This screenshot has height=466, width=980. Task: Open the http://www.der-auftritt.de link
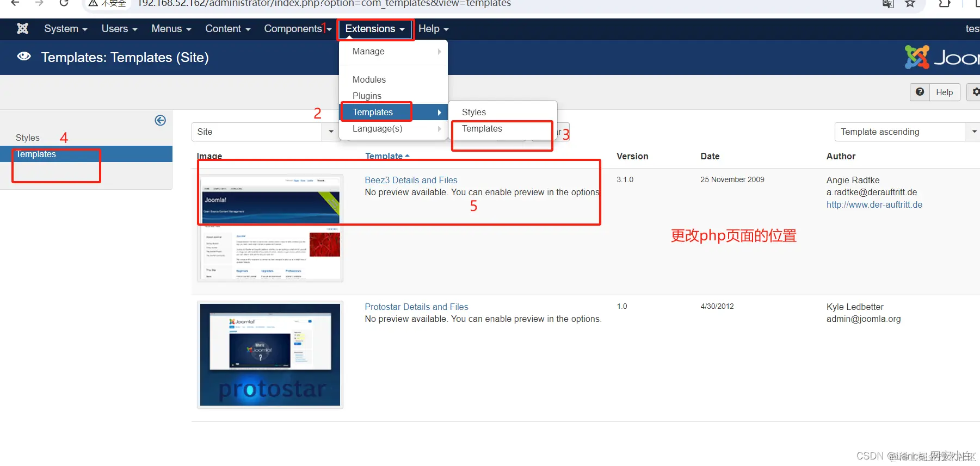tap(874, 204)
